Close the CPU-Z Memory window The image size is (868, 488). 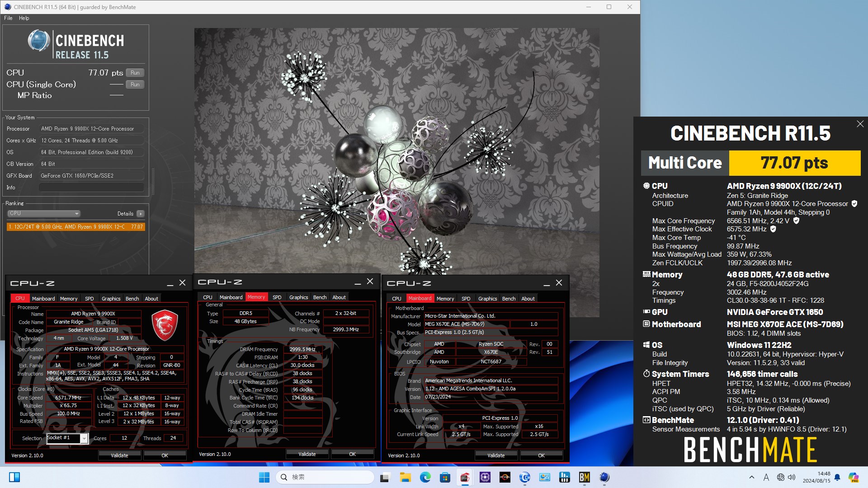[370, 282]
